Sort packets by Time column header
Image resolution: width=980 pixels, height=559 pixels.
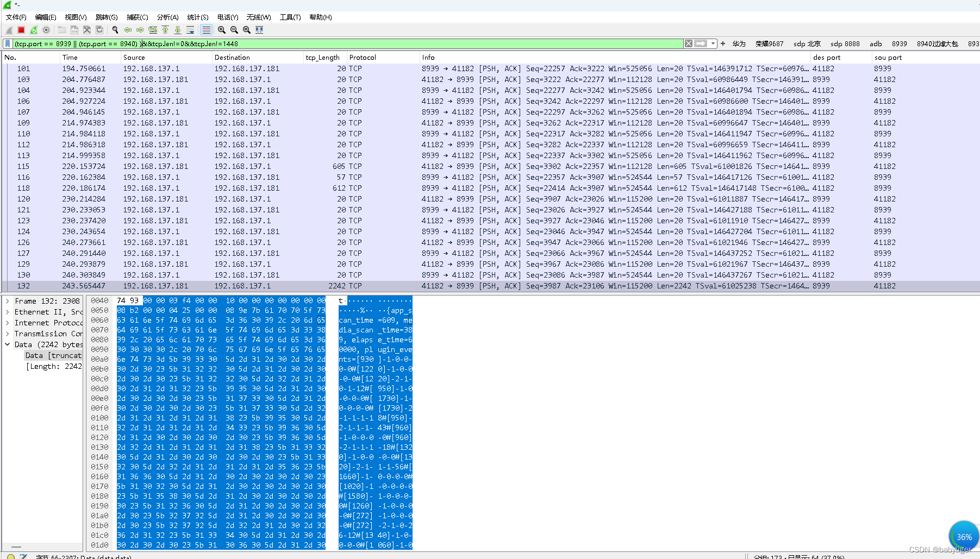click(x=90, y=57)
